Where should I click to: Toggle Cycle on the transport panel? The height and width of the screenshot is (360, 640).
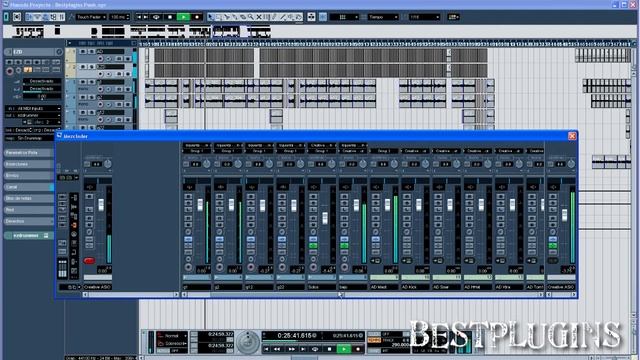(315, 349)
